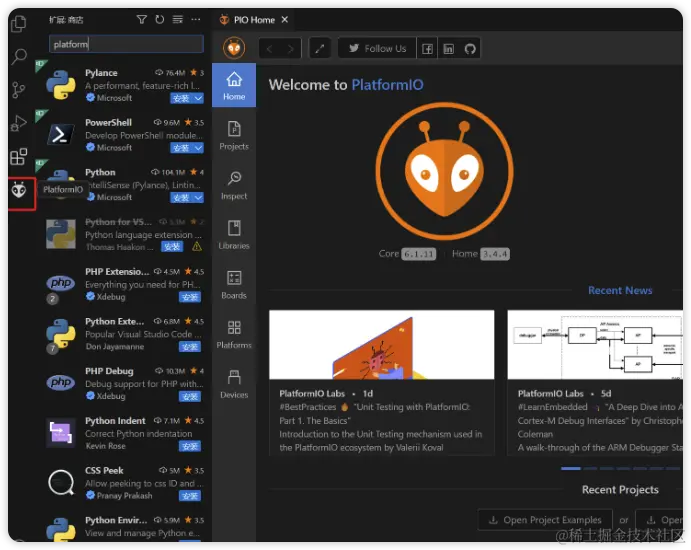Open the Explorer view in activity bar

pos(19,23)
